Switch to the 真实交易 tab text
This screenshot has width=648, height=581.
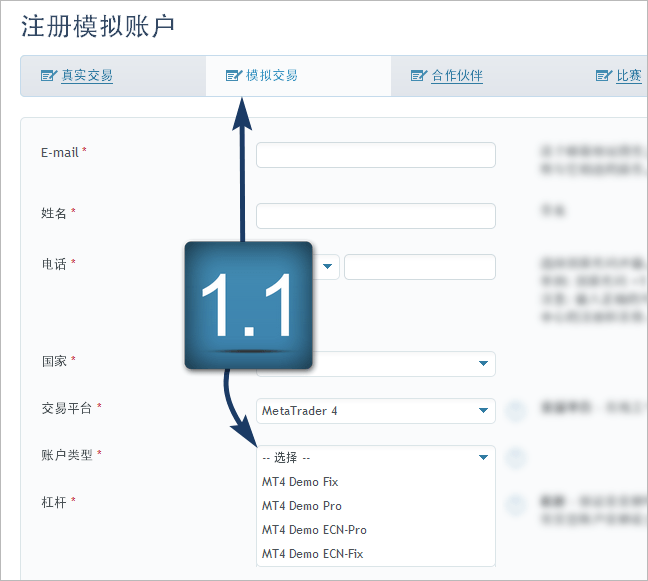[x=86, y=76]
